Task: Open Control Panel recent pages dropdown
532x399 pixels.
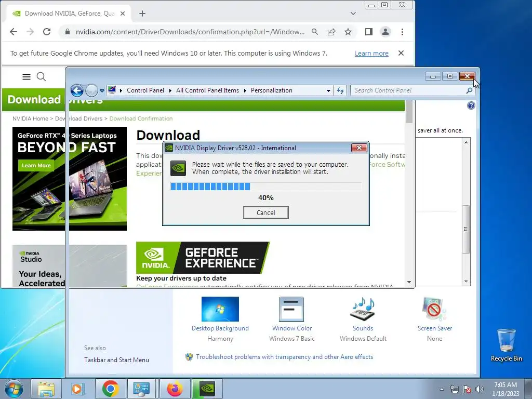Action: tap(102, 91)
